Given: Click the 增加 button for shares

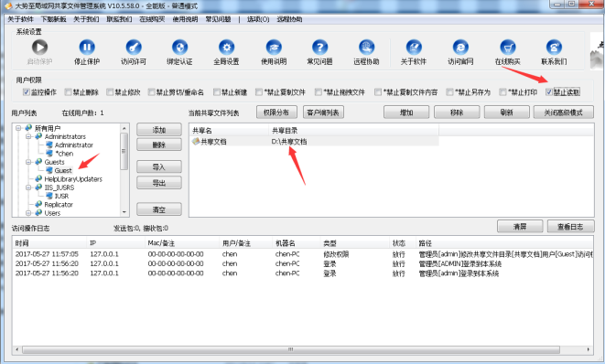Looking at the screenshot, I should 406,112.
